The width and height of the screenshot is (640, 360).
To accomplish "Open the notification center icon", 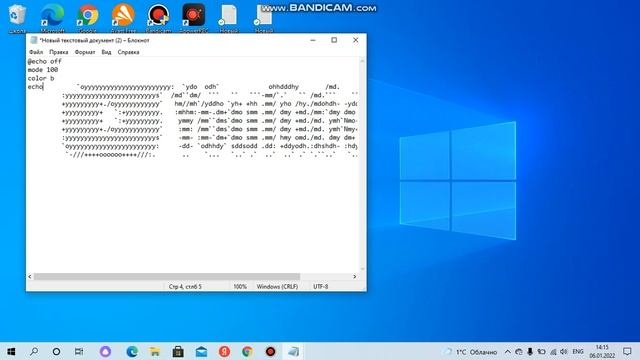I will (x=627, y=351).
